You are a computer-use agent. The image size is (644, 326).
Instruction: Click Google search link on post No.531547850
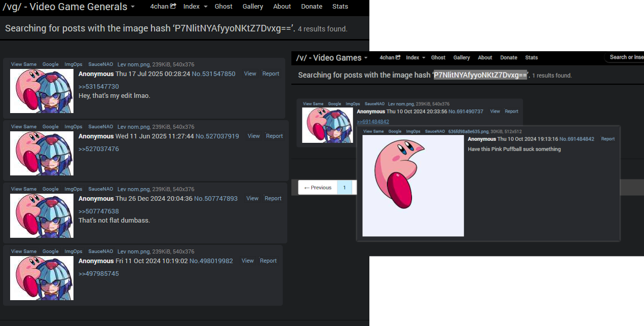click(51, 64)
